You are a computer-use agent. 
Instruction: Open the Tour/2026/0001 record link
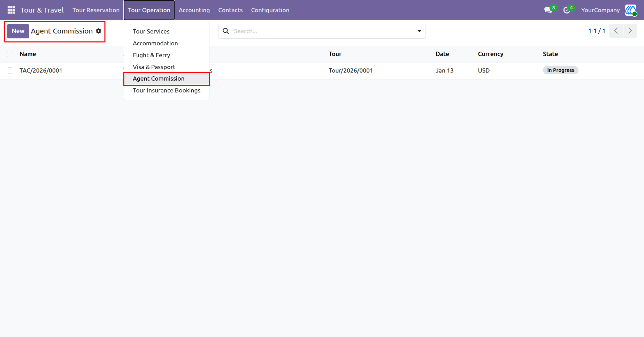point(351,70)
